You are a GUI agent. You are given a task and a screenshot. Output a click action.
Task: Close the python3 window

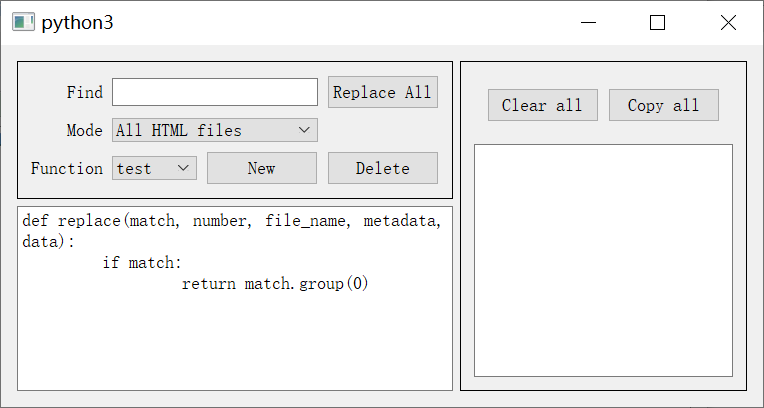pyautogui.click(x=728, y=22)
